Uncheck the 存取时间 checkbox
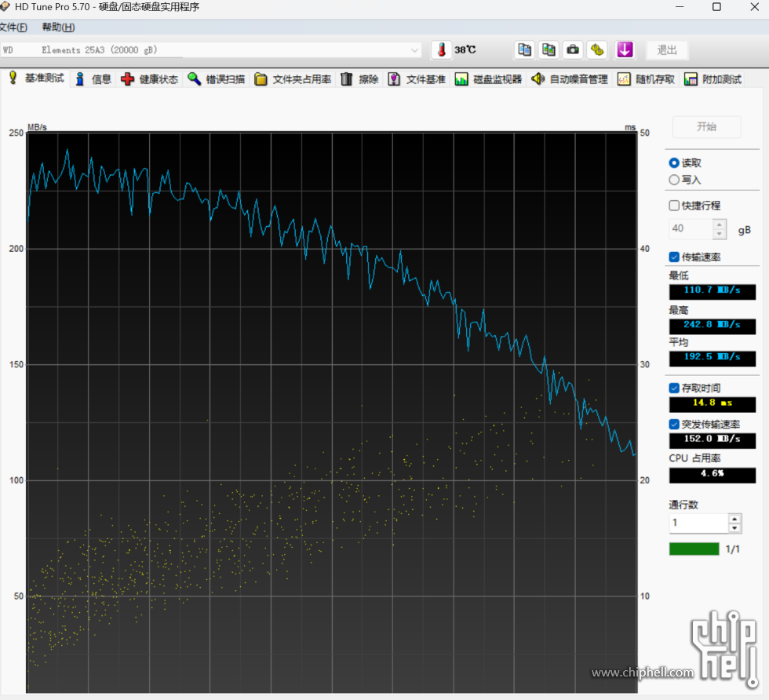Viewport: 769px width, 700px height. click(x=674, y=388)
